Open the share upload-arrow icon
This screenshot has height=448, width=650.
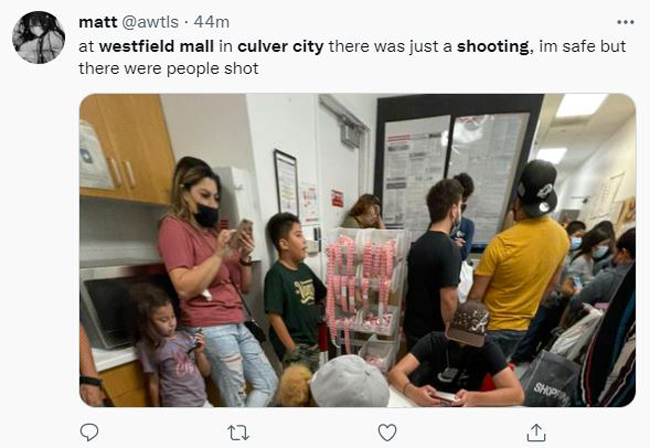point(536,432)
